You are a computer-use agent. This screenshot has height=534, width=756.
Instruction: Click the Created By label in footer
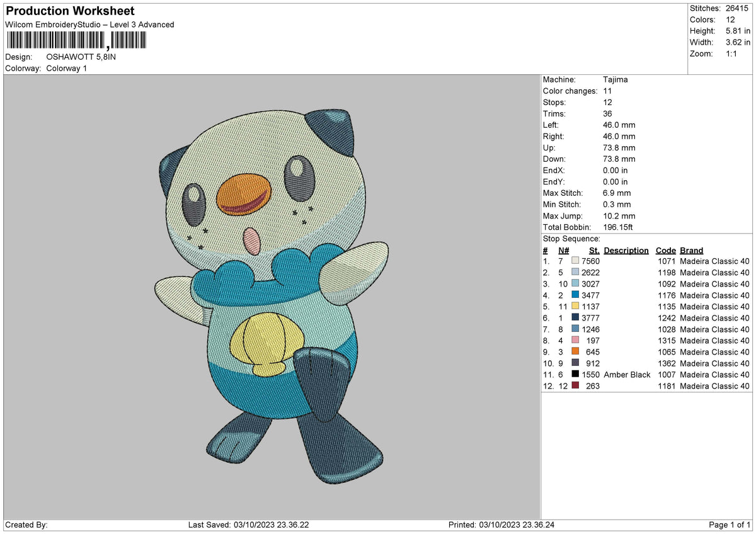[x=26, y=525]
